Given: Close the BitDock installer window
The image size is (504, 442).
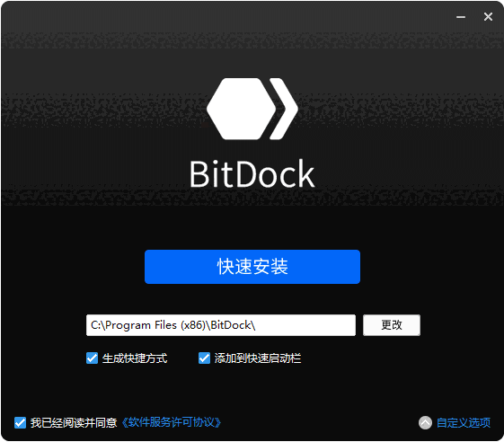Looking at the screenshot, I should point(488,17).
